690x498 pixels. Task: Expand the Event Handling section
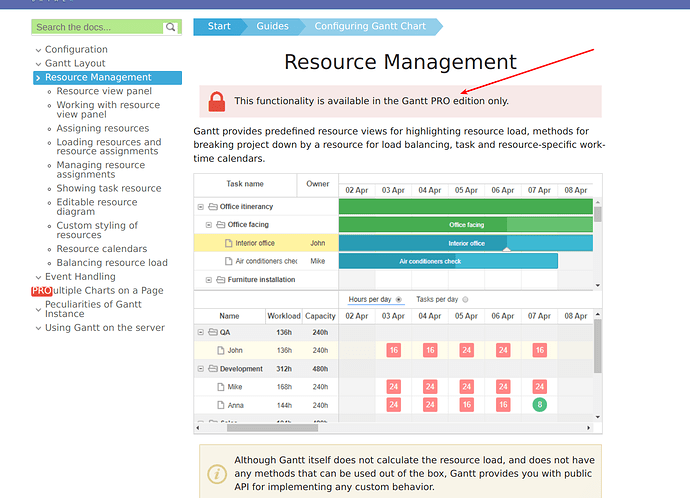click(x=38, y=277)
